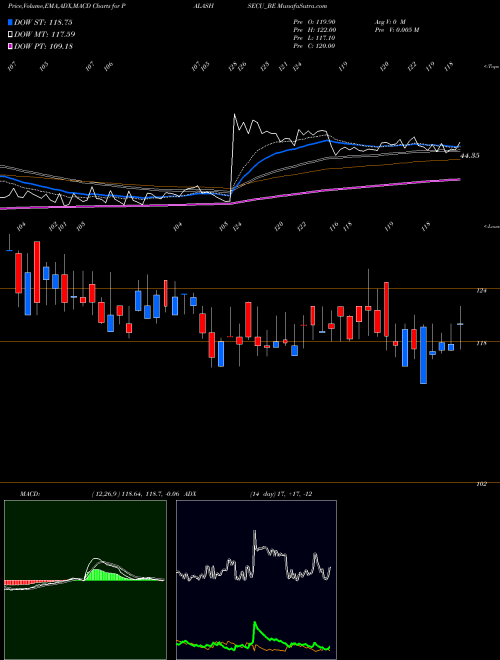Click the 124 price axis label

point(482,290)
